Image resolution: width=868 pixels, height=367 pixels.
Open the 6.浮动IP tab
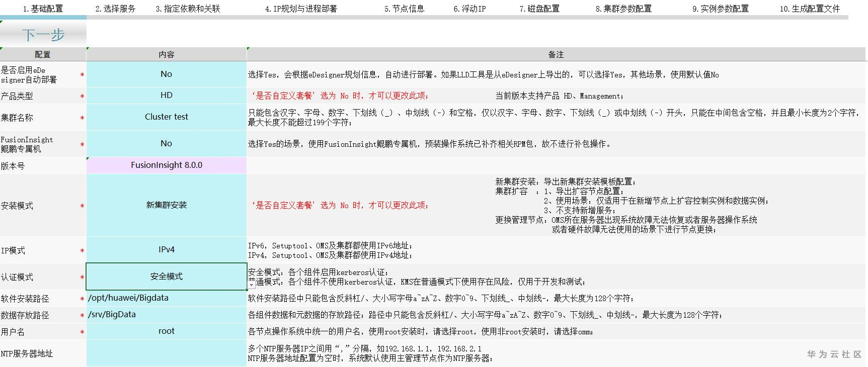coord(469,9)
